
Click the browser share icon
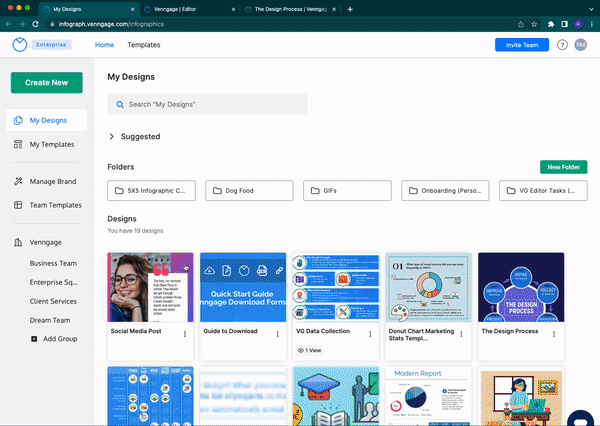[x=520, y=24]
